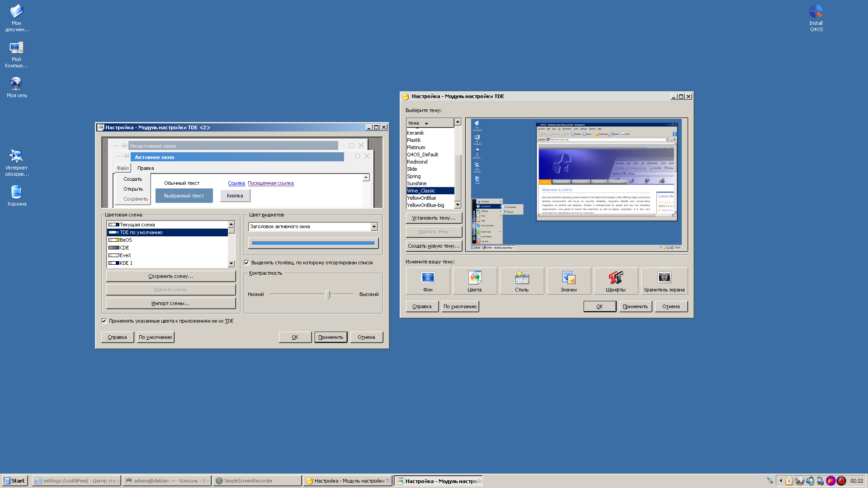The width and height of the screenshot is (868, 488).
Task: Select the BeOS color scheme
Action: (x=126, y=240)
